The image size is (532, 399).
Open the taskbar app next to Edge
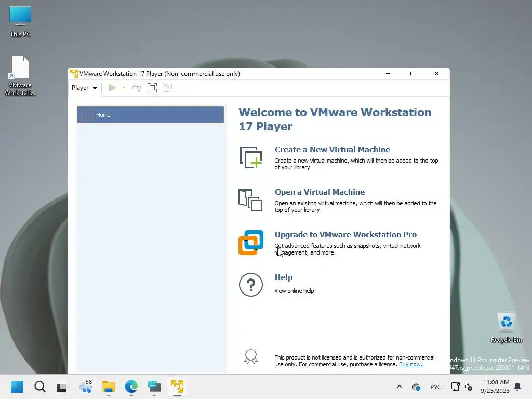pos(154,387)
